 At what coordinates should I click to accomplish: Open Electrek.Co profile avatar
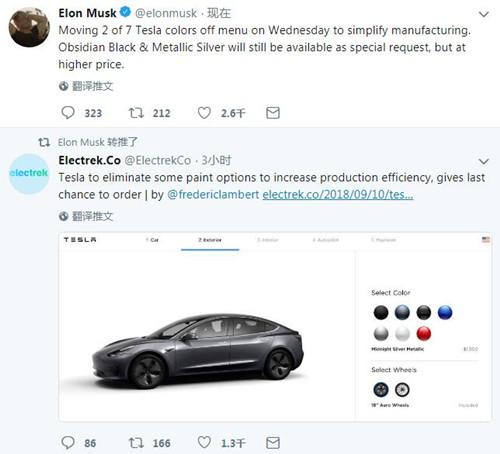(29, 174)
